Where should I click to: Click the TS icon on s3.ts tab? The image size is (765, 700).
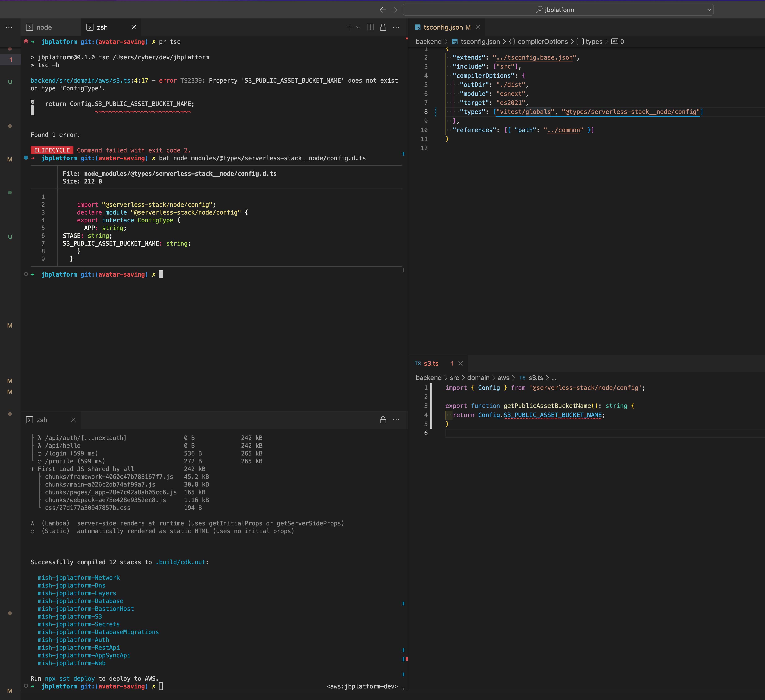coord(418,364)
